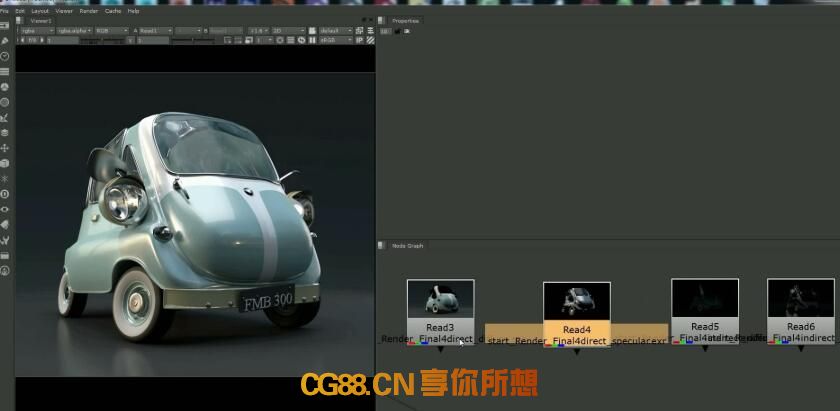Open the Merge nodes layers icon
The image size is (840, 411).
[5, 132]
